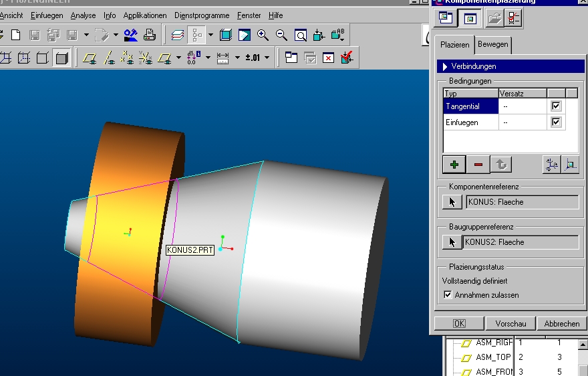Uncheck the Tangential constraint checkbox

coord(556,106)
